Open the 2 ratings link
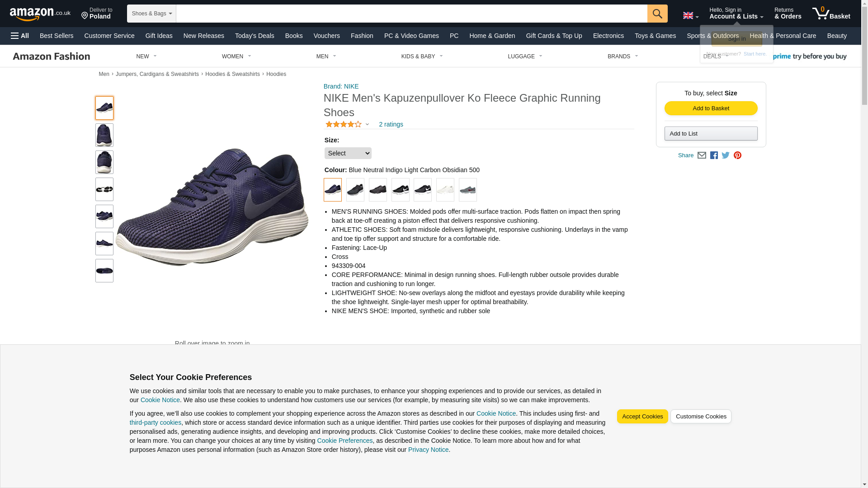 391,124
